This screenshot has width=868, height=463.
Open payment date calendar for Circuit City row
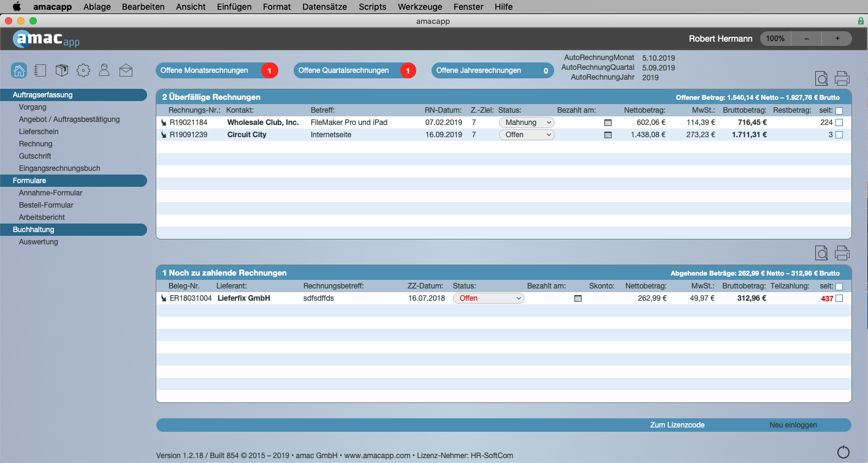[608, 135]
